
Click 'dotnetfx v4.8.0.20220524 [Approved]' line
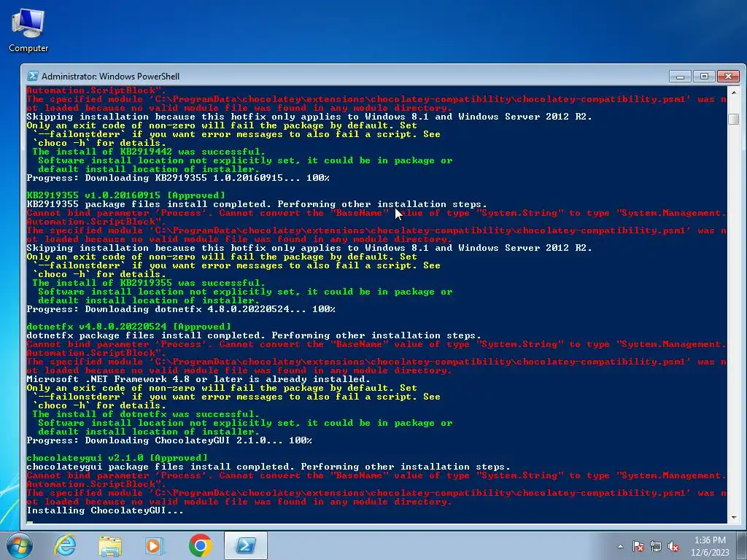pyautogui.click(x=128, y=327)
